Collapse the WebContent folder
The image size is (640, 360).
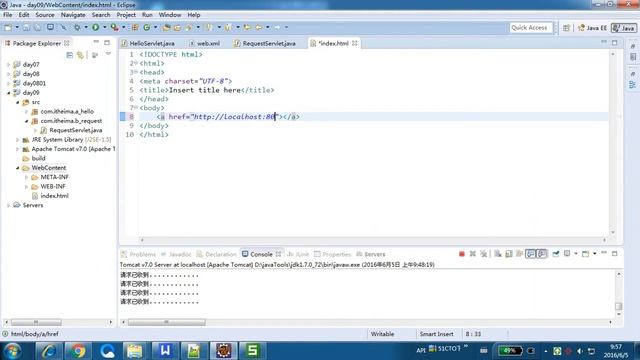[x=18, y=168]
